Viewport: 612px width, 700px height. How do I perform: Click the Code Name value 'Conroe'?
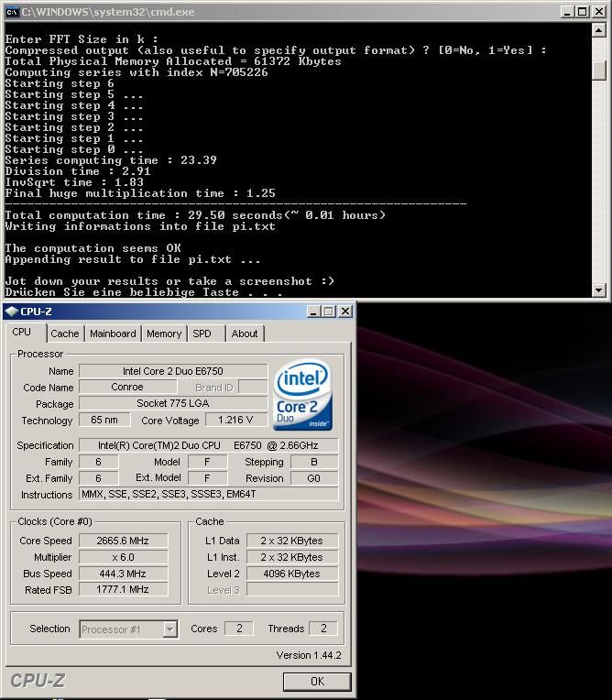coord(127,387)
